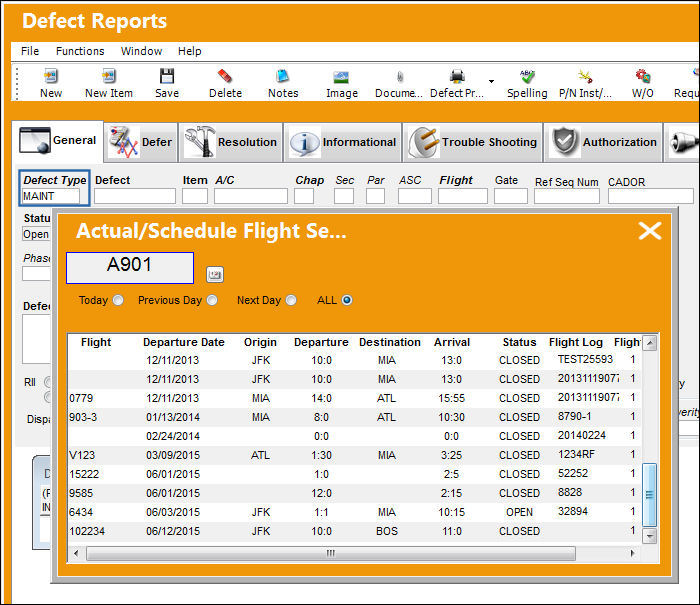Select the Today radio button
This screenshot has width=700, height=605.
coord(118,300)
